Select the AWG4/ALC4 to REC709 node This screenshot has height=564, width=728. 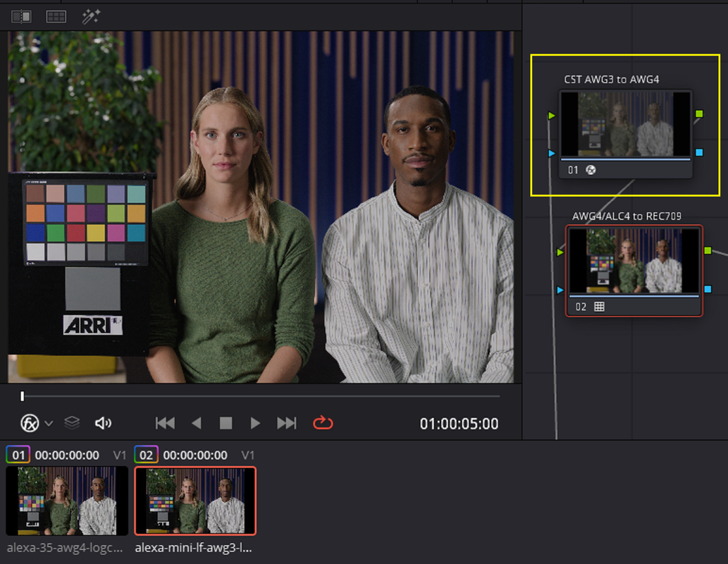pos(634,271)
